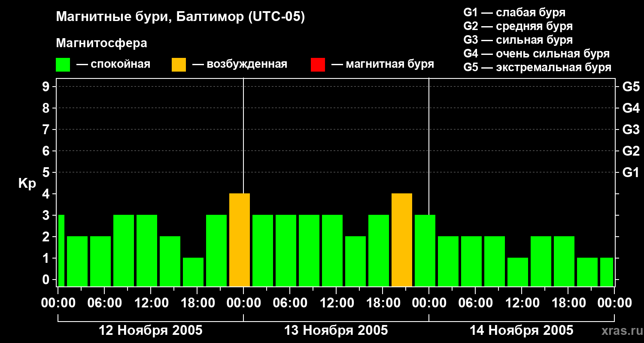
Task: Click the G4 tick label on right axis
Action: click(x=631, y=108)
